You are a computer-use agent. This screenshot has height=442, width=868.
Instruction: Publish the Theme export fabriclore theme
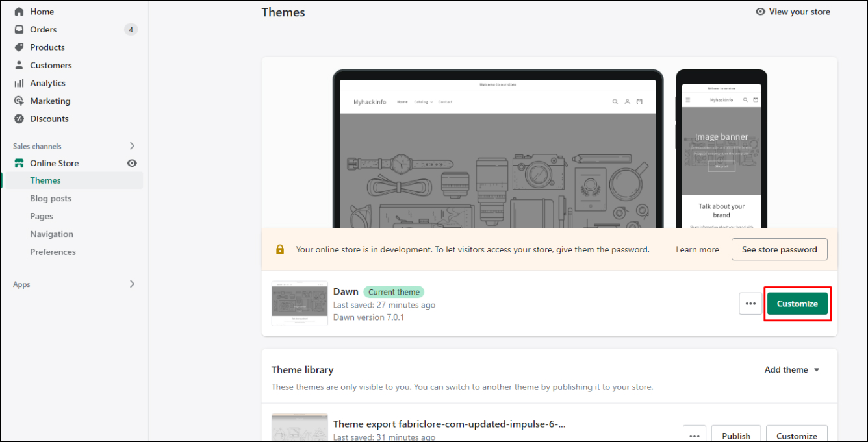pos(736,436)
